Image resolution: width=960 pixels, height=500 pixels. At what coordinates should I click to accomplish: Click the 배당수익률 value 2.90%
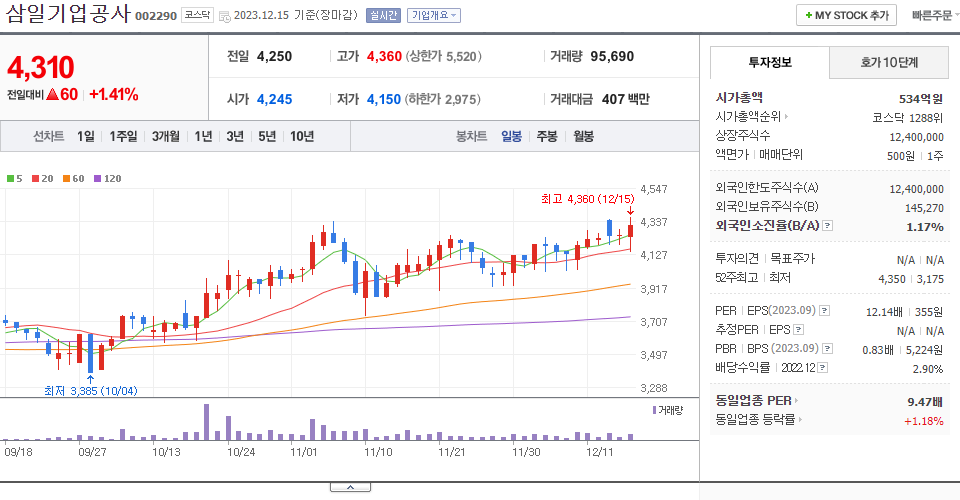928,369
